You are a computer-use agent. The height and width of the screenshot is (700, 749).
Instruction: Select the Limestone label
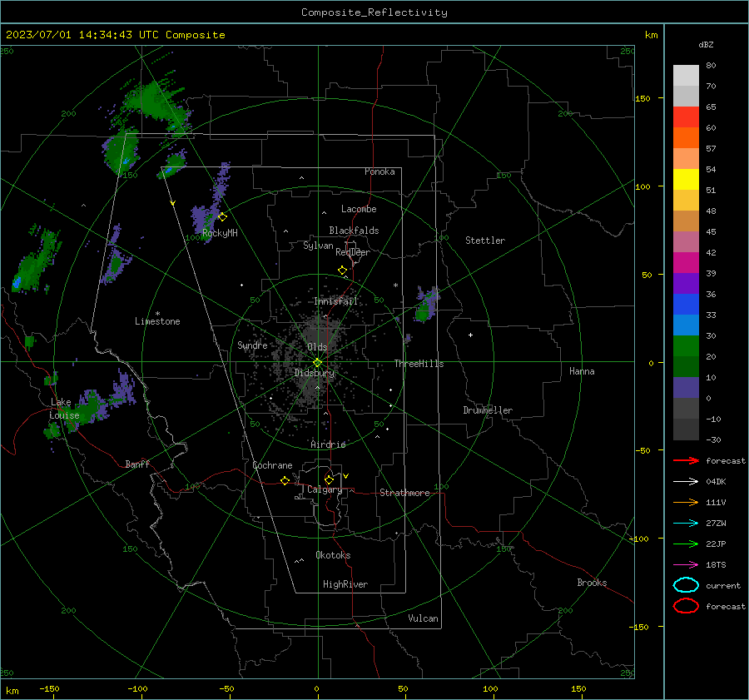coord(157,321)
